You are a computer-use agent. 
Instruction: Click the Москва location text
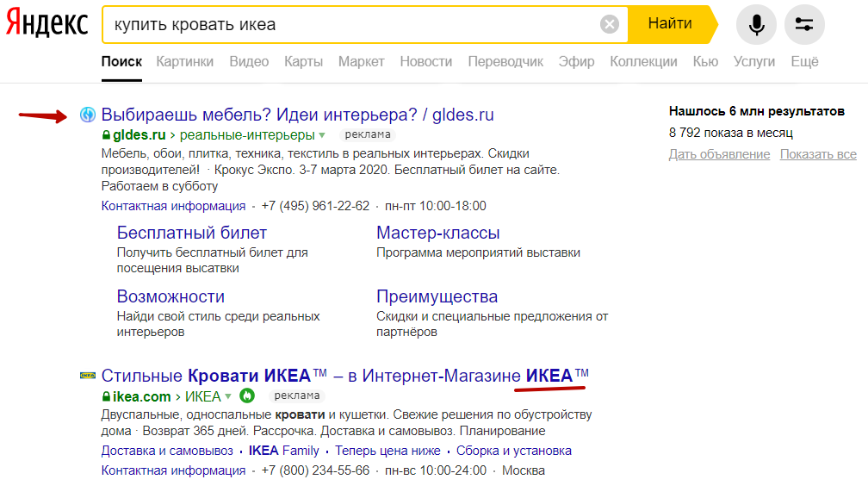point(524,471)
